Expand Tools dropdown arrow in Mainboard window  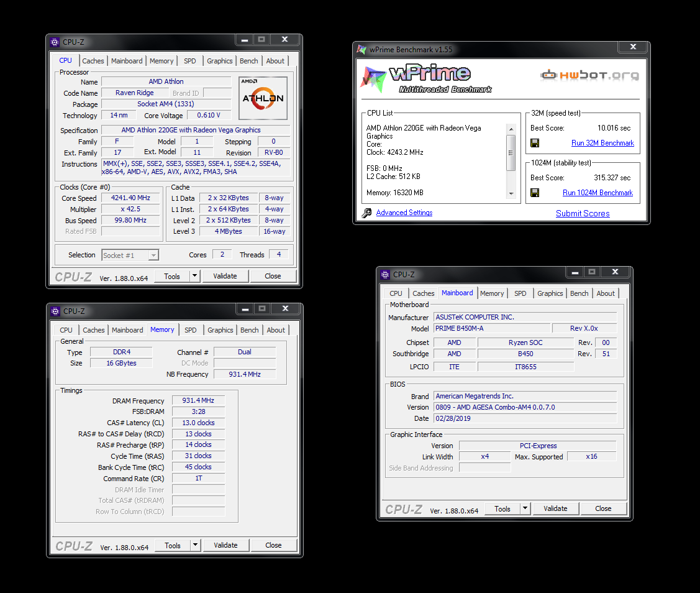pyautogui.click(x=525, y=508)
